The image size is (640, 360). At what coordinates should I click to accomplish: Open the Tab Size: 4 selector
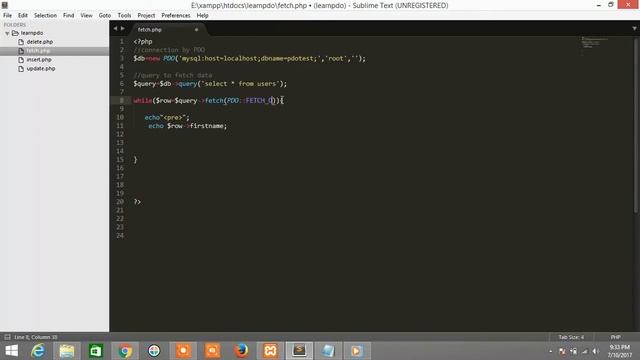pyautogui.click(x=571, y=337)
